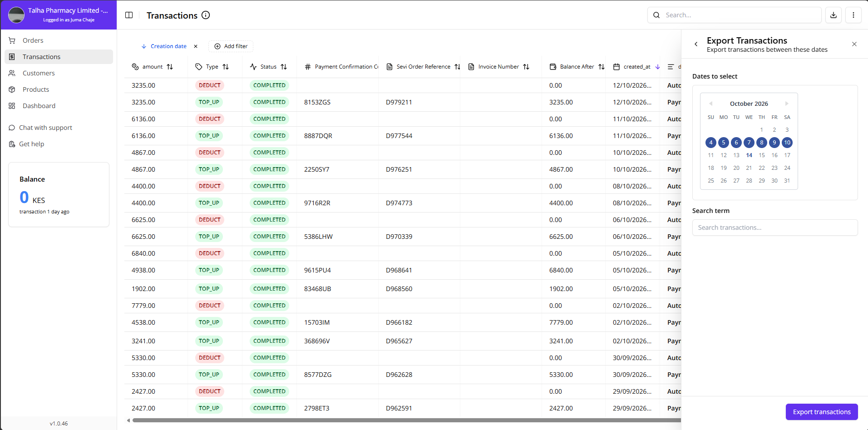Click the Payment Confirmation column header
The height and width of the screenshot is (430, 868).
click(341, 67)
